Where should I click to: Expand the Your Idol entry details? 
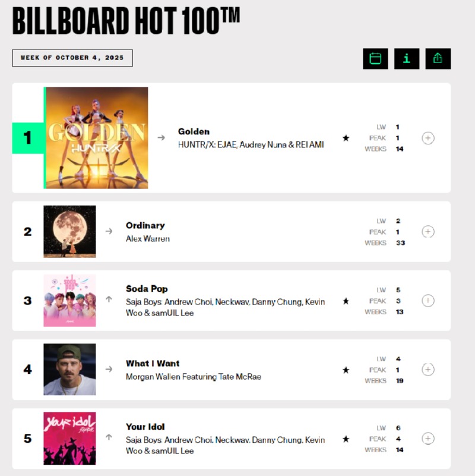pos(427,439)
